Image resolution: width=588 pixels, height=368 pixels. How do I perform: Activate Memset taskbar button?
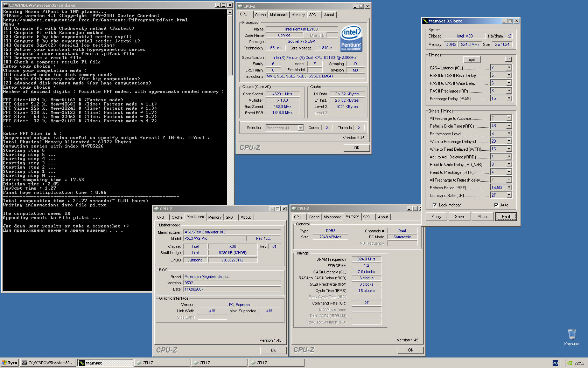tap(105, 363)
